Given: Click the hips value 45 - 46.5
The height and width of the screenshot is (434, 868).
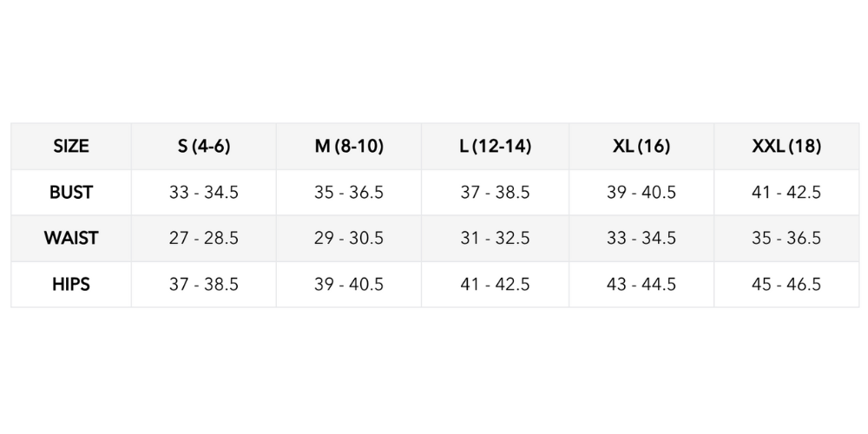Looking at the screenshot, I should tap(786, 285).
